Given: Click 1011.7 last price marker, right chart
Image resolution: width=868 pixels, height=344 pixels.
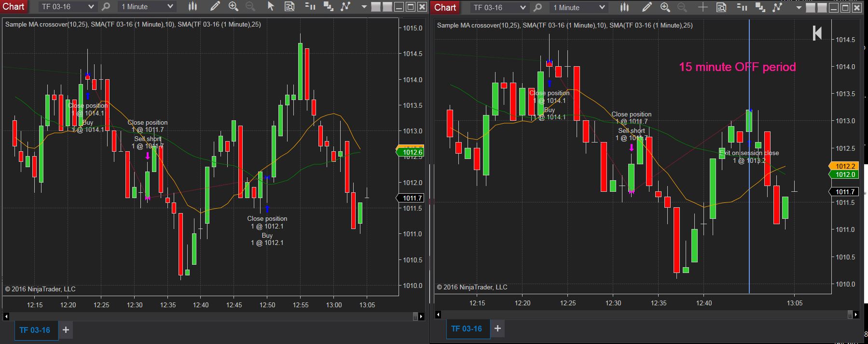Looking at the screenshot, I should tap(842, 192).
